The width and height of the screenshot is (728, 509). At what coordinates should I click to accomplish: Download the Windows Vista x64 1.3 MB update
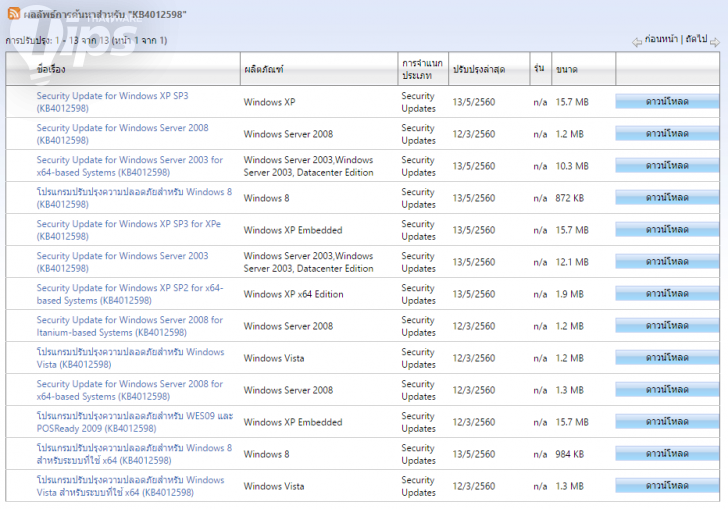pos(667,486)
